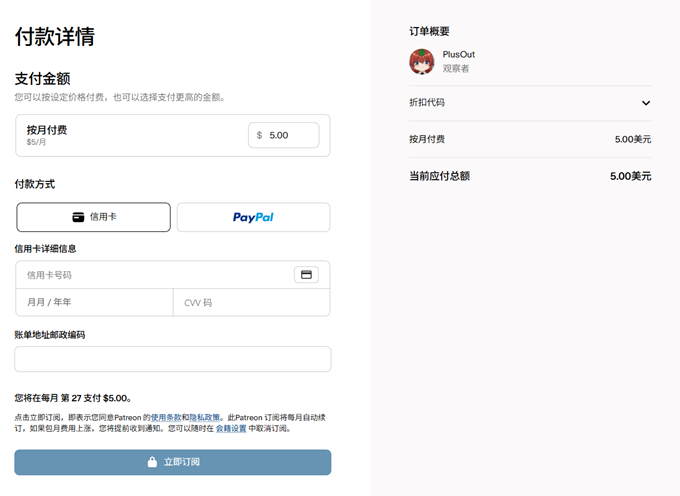The height and width of the screenshot is (496, 680).
Task: Click the 当前应付总额 total row
Action: (529, 176)
